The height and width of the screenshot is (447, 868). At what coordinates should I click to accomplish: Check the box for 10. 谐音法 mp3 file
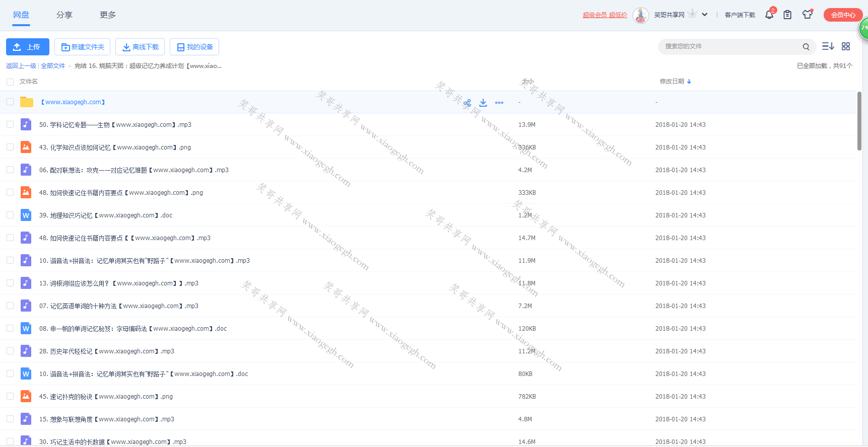10,260
